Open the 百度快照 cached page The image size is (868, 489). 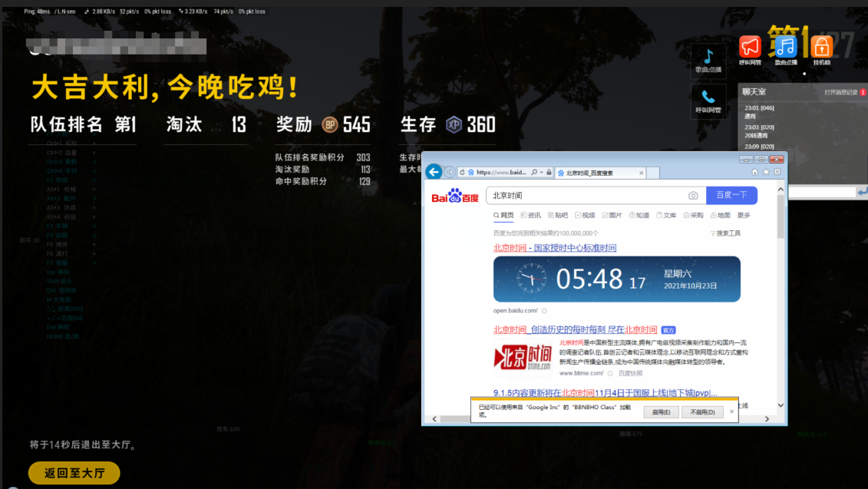tap(631, 373)
